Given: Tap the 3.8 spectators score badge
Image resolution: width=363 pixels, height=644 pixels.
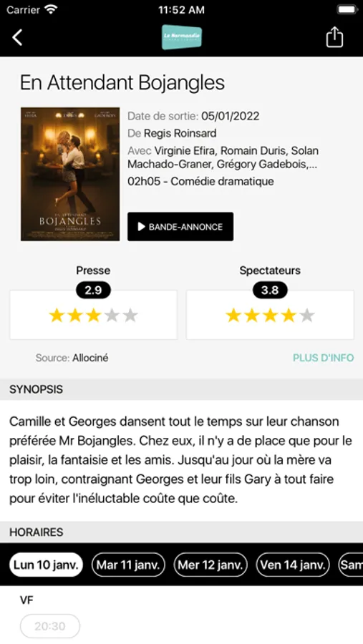Looking at the screenshot, I should coord(270,291).
